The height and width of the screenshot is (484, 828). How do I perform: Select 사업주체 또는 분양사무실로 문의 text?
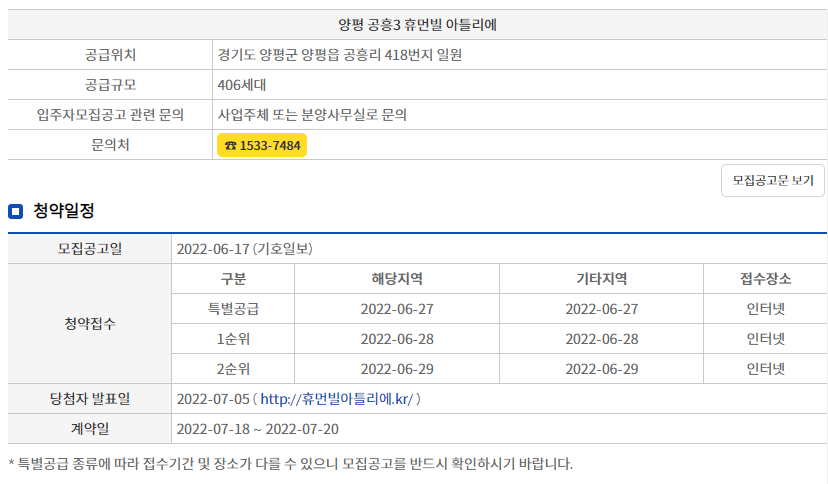pyautogui.click(x=312, y=115)
